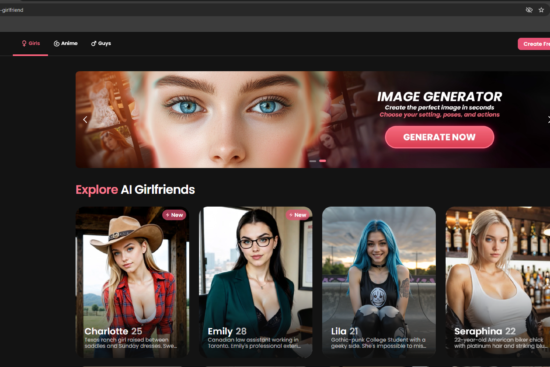The width and height of the screenshot is (550, 367).
Task: Click the Generate Now button
Action: [x=440, y=137]
